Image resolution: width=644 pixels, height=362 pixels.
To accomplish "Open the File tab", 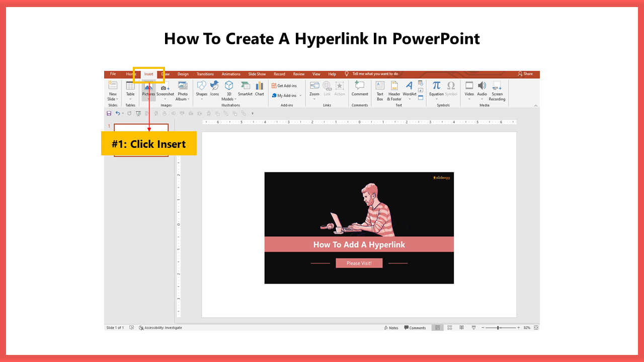I will point(113,74).
